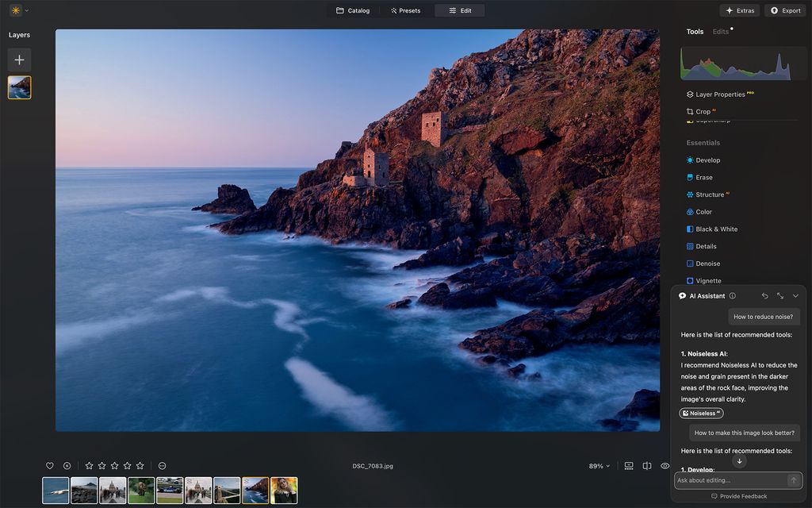Screen dimensions: 812x508
Task: Open the Denoise tool
Action: click(708, 263)
